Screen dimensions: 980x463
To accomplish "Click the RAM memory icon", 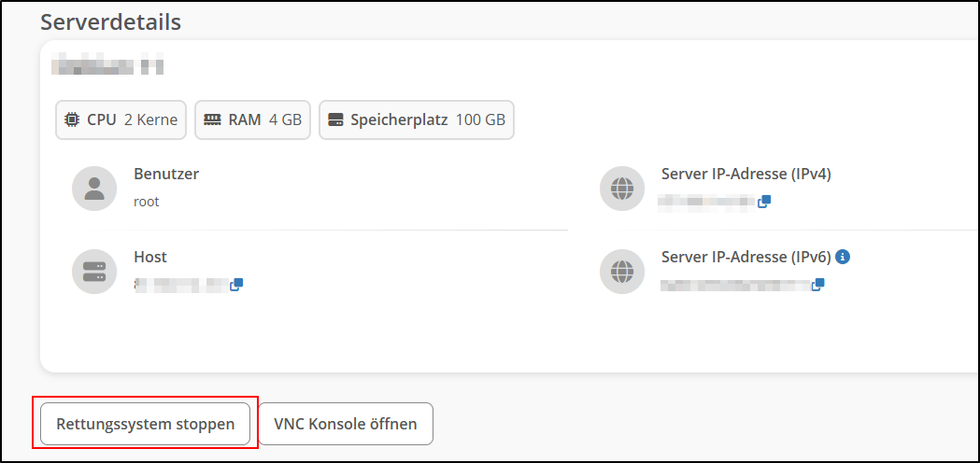I will (212, 120).
